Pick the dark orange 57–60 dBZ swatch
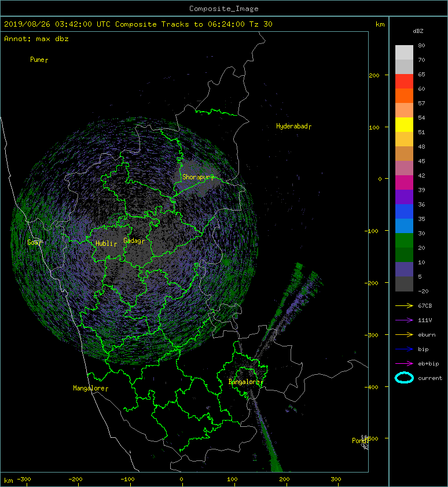This screenshot has height=487, width=448. point(404,95)
